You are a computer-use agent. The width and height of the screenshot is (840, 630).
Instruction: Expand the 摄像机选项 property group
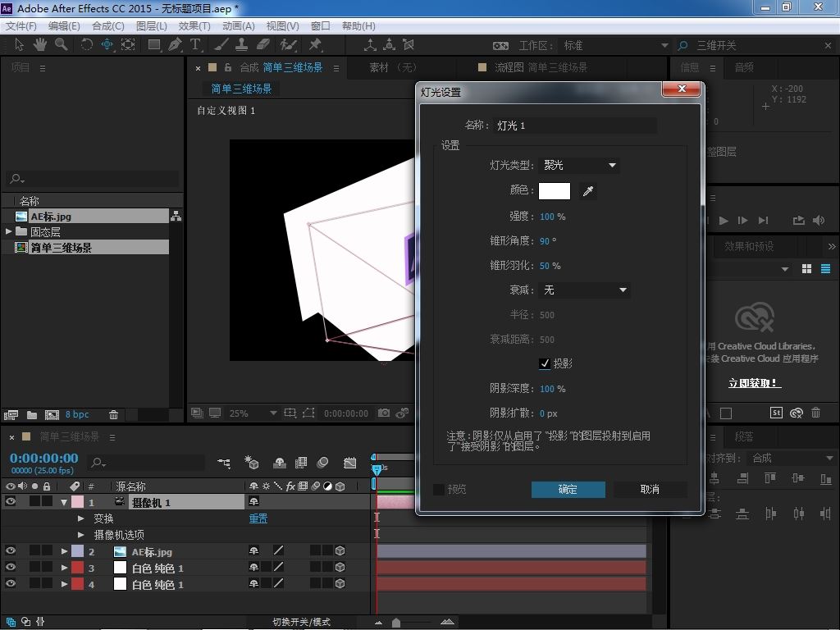[x=81, y=535]
